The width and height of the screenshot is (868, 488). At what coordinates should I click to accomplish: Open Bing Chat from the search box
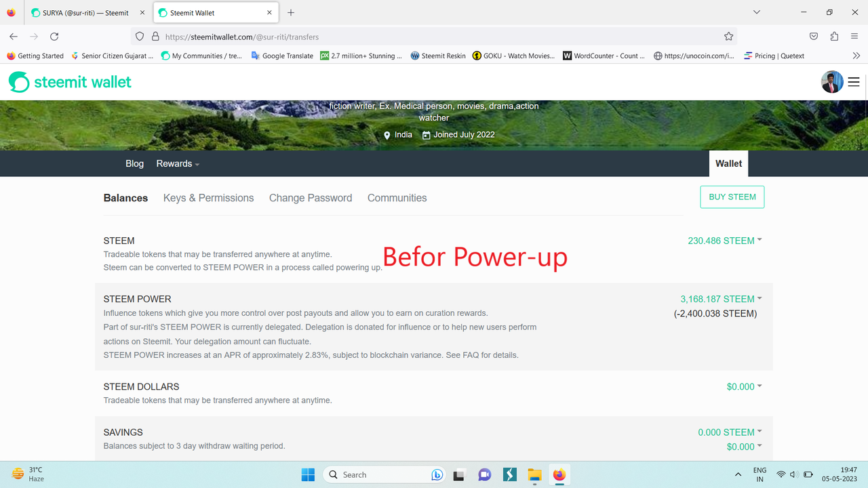coord(437,474)
